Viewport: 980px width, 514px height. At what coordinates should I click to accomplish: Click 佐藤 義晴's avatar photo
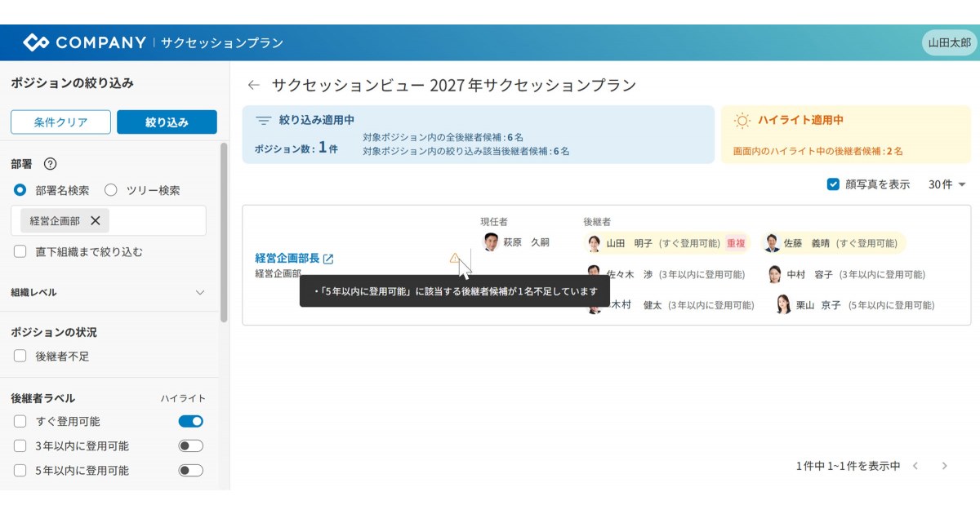772,243
